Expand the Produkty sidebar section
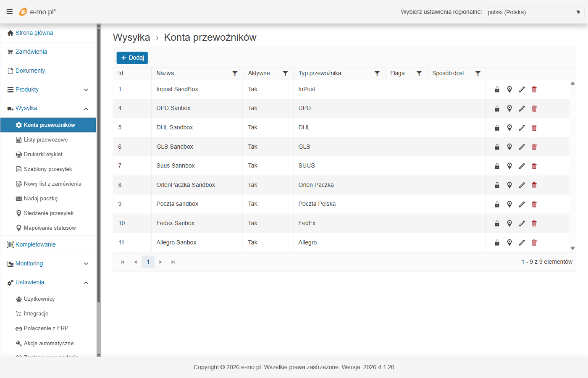The image size is (588, 378). (86, 90)
